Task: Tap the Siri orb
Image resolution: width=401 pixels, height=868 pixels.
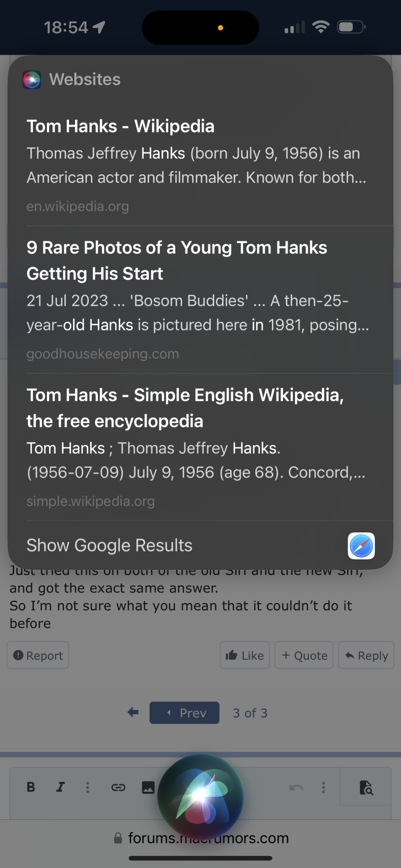Action: point(200,796)
